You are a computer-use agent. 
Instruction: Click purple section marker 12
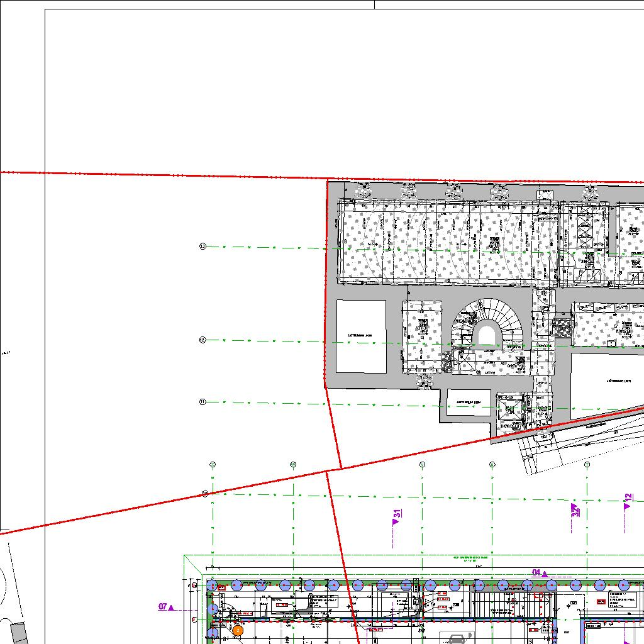point(627,501)
